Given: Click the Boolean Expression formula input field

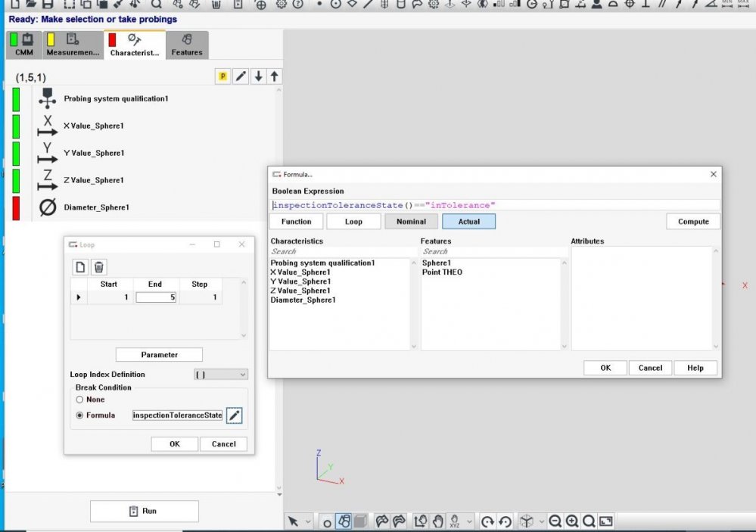Looking at the screenshot, I should pos(495,205).
